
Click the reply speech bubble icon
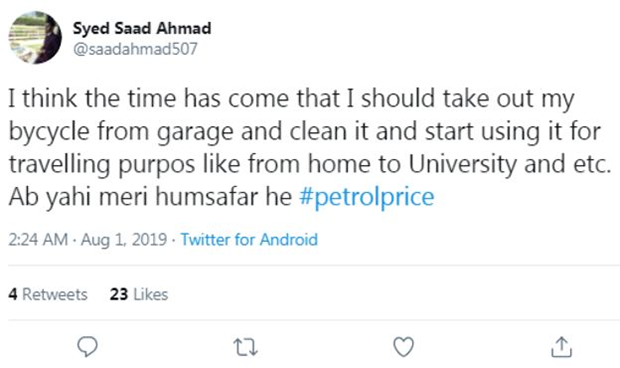coord(87,347)
